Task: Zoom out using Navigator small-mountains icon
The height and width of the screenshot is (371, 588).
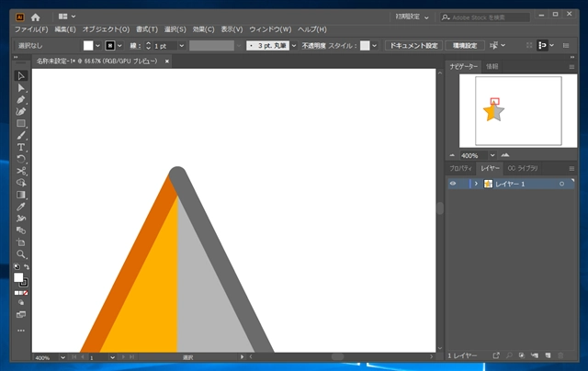Action: pos(452,155)
